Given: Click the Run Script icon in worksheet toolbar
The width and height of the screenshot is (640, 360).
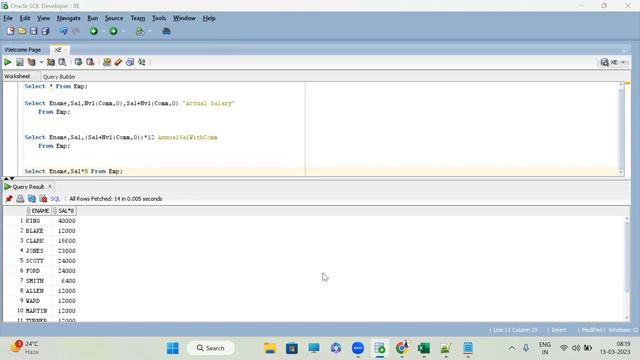Looking at the screenshot, I should (19, 62).
